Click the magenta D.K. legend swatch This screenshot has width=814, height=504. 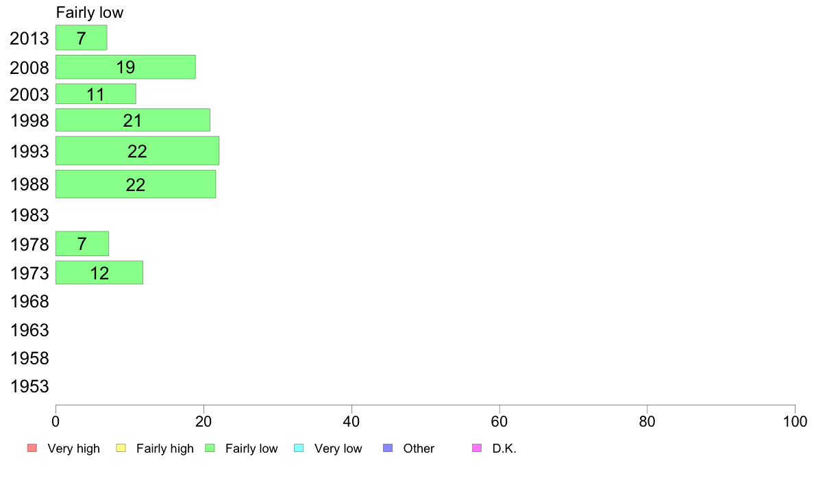click(x=477, y=448)
